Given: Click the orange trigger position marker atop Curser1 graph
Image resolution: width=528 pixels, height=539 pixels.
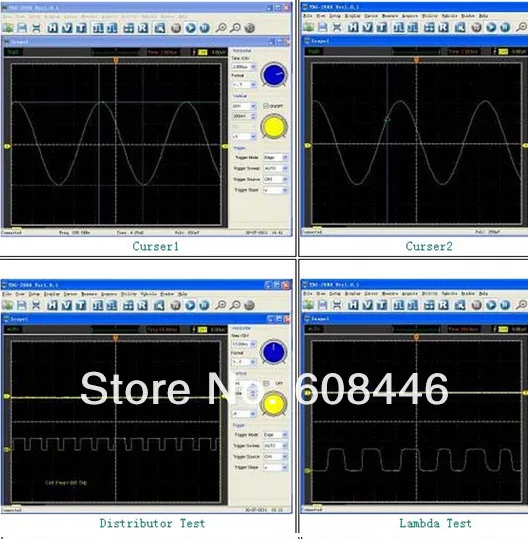Looking at the screenshot, I should point(116,60).
